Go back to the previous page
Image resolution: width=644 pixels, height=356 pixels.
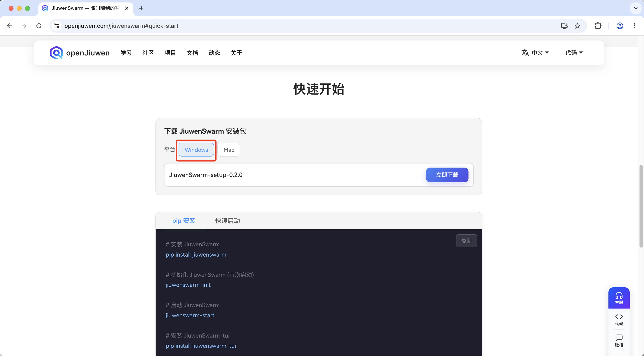9,26
